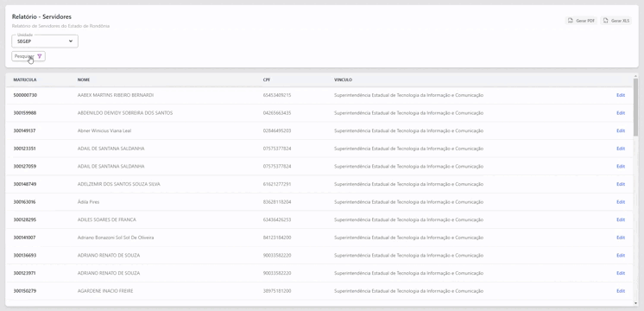Click the Pesquisar button

pyautogui.click(x=28, y=56)
